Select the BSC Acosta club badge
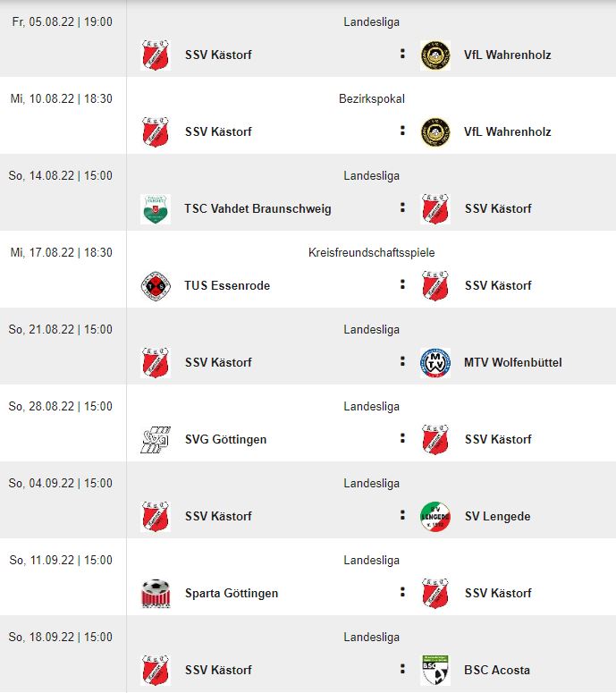Viewport: 616px width, 693px height. point(435,670)
